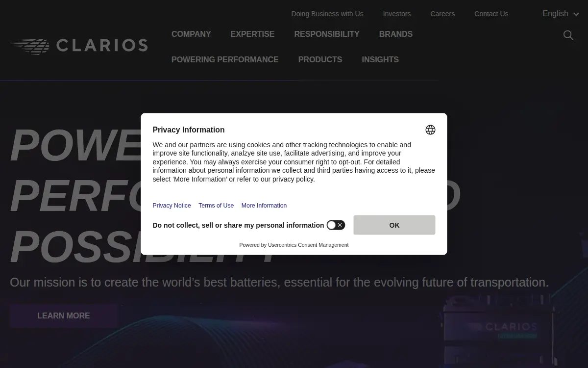Open More Information link in dialog
Screen dimensions: 588x368
264,206
